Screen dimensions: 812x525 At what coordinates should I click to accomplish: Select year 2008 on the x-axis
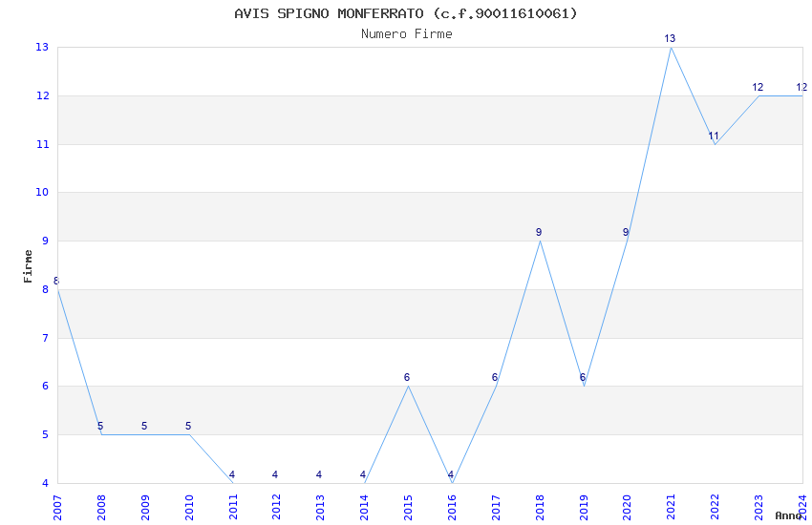101,508
